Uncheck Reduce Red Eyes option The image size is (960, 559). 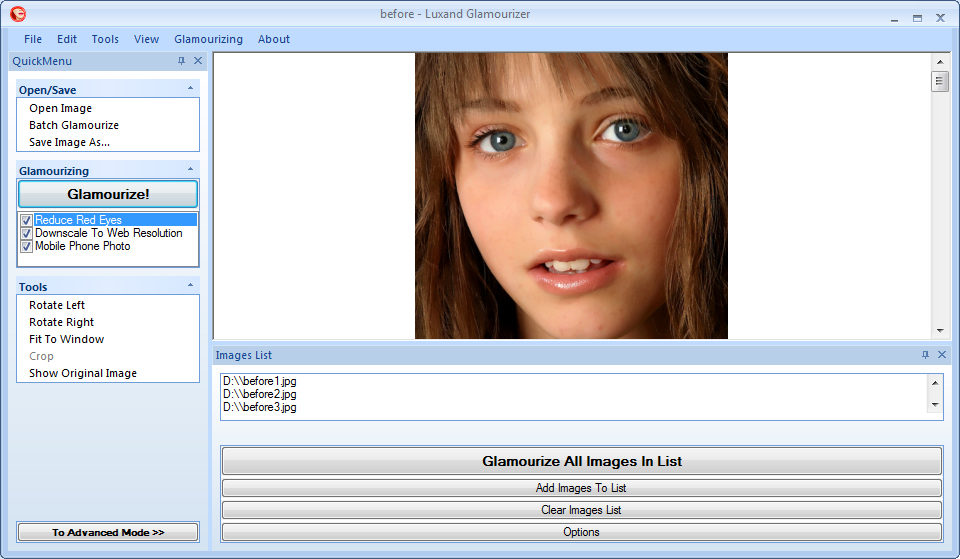[x=27, y=220]
